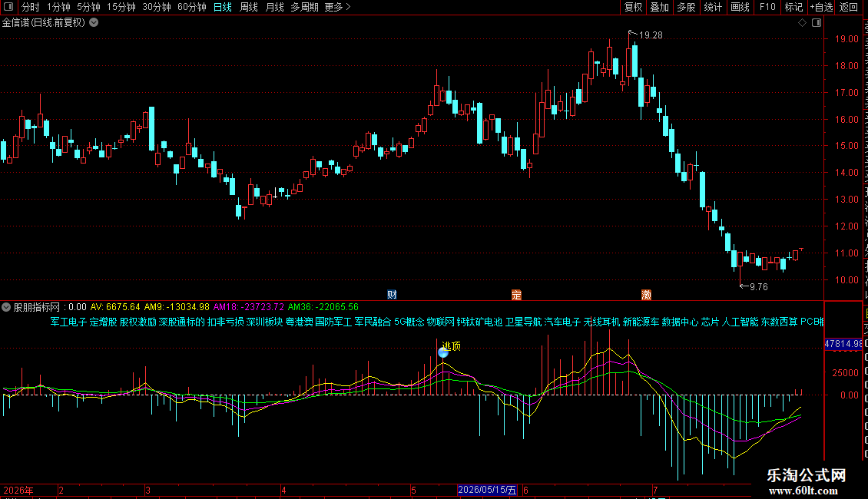Click the 财 financial info marker

392,295
